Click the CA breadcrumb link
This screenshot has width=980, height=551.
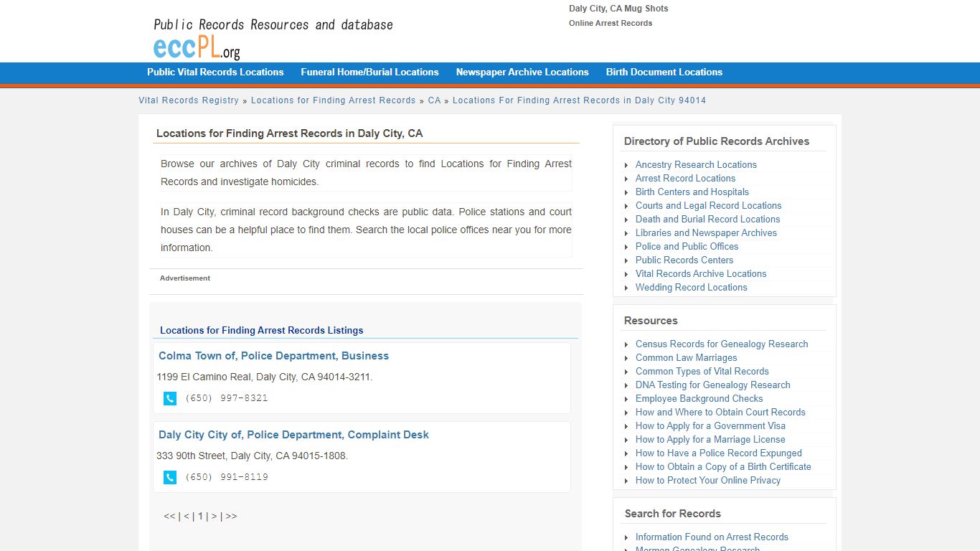(434, 100)
